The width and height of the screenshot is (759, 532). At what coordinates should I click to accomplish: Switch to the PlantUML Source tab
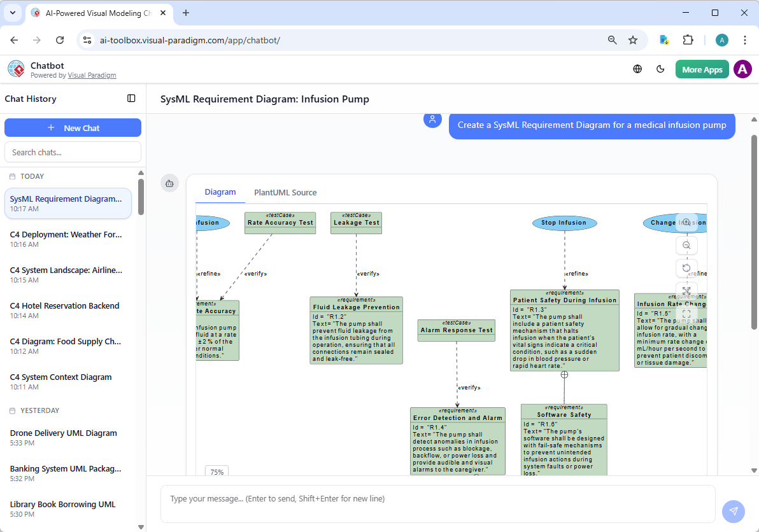pyautogui.click(x=285, y=192)
